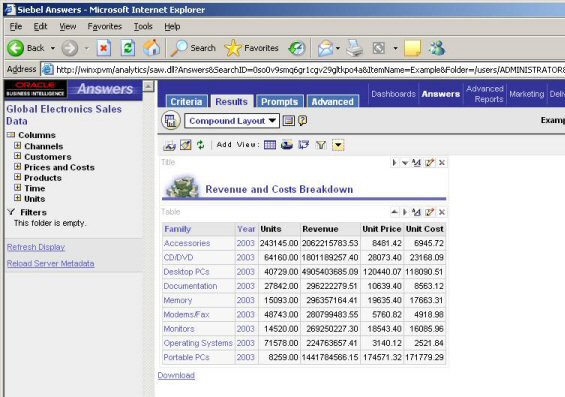Switch to the Results tab

231,102
